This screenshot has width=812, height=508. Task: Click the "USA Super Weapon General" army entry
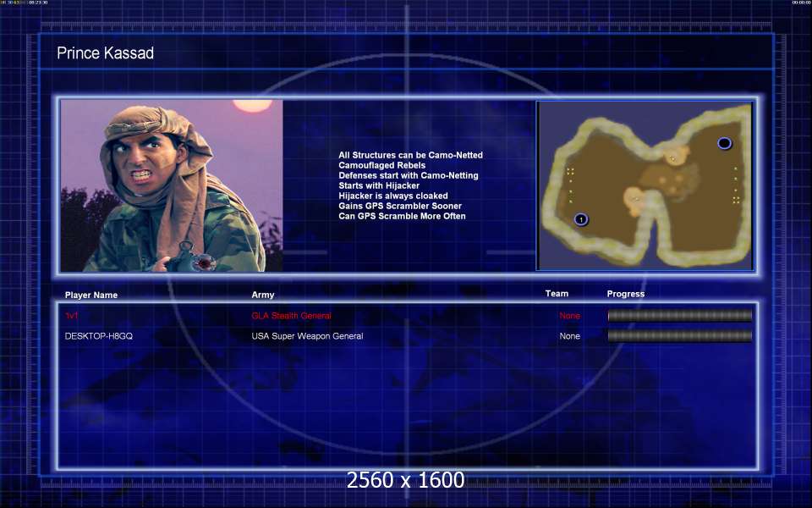tap(307, 336)
